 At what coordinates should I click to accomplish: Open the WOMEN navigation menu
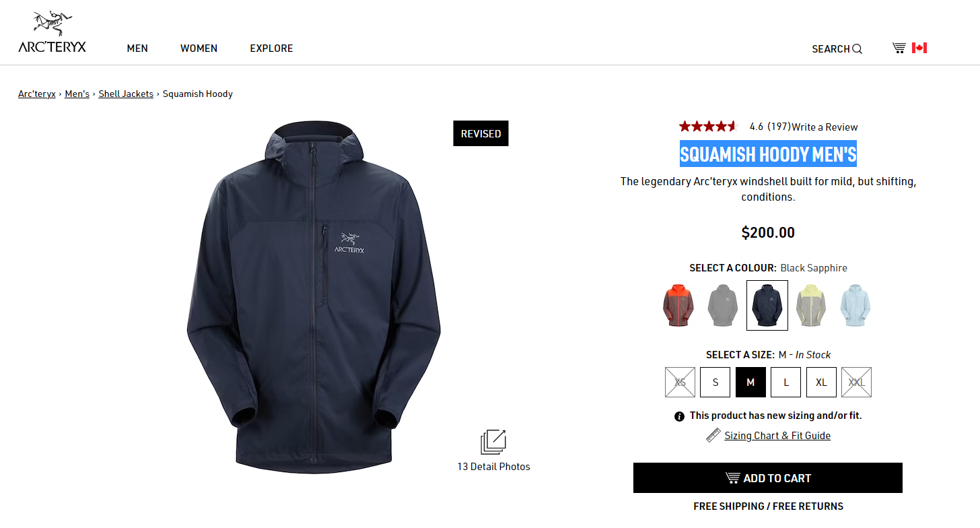coord(199,48)
